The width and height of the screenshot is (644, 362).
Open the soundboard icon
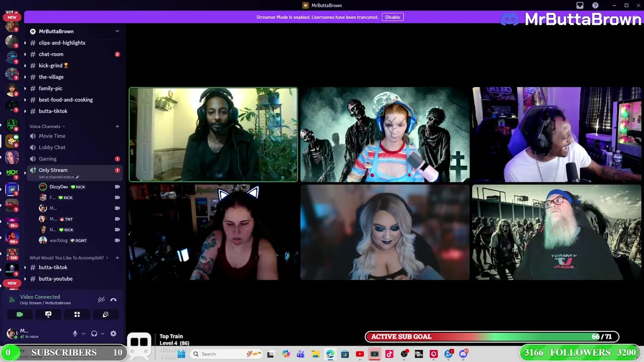(x=106, y=314)
